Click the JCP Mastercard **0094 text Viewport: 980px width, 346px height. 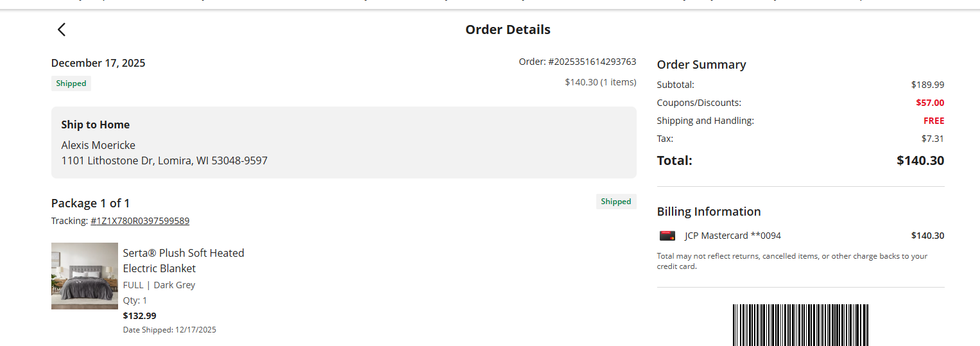tap(733, 236)
